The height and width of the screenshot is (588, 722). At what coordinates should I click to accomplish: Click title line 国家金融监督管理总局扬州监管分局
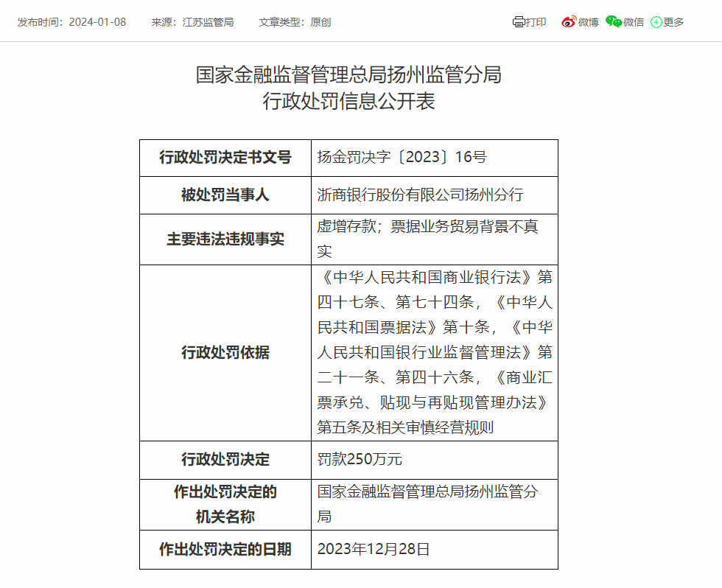tap(348, 74)
